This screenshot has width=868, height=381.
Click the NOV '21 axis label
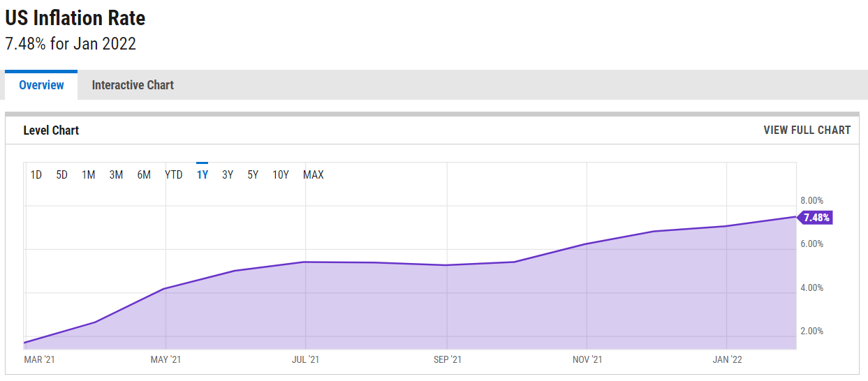click(x=587, y=359)
